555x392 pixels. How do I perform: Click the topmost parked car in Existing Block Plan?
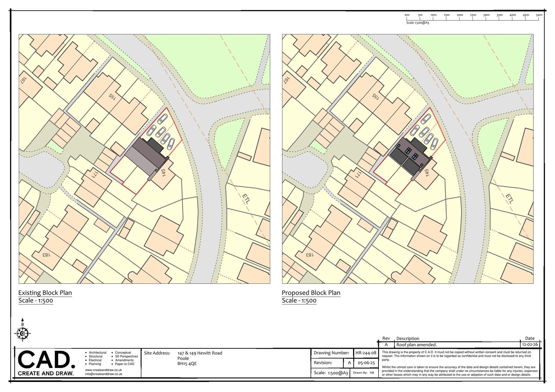click(x=162, y=119)
